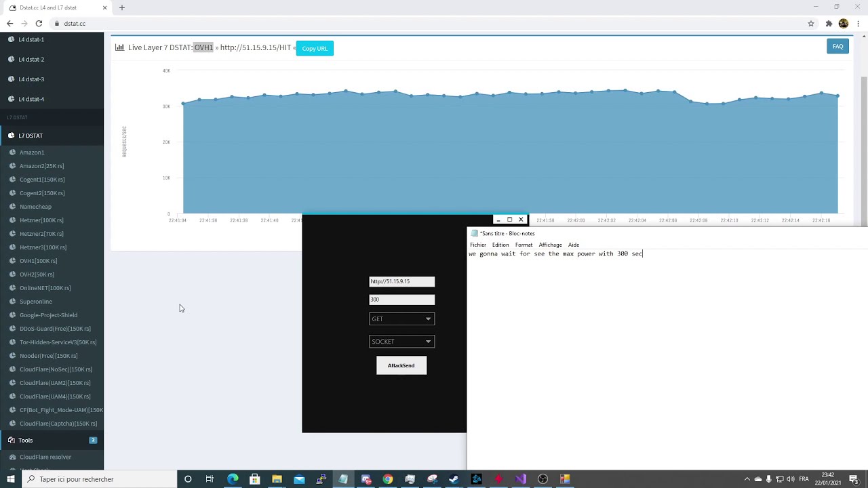
Task: Close the Dstat.cc browser tab
Action: click(x=104, y=7)
